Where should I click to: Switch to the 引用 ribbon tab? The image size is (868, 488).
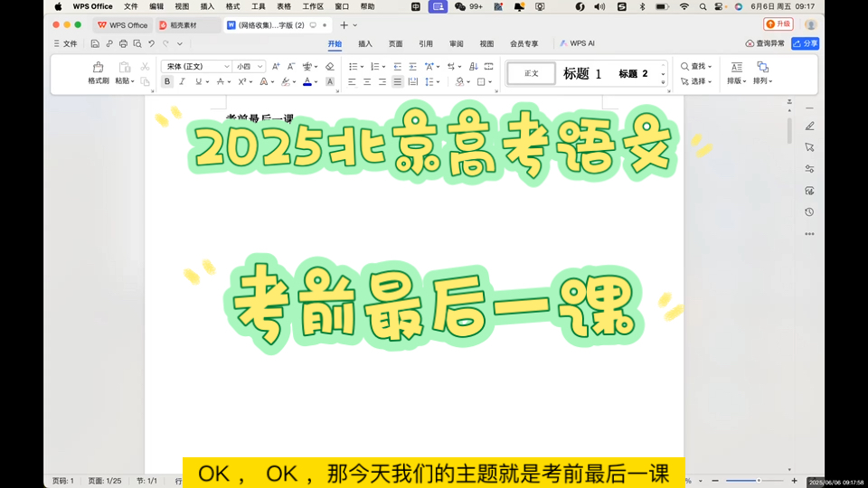(x=426, y=43)
